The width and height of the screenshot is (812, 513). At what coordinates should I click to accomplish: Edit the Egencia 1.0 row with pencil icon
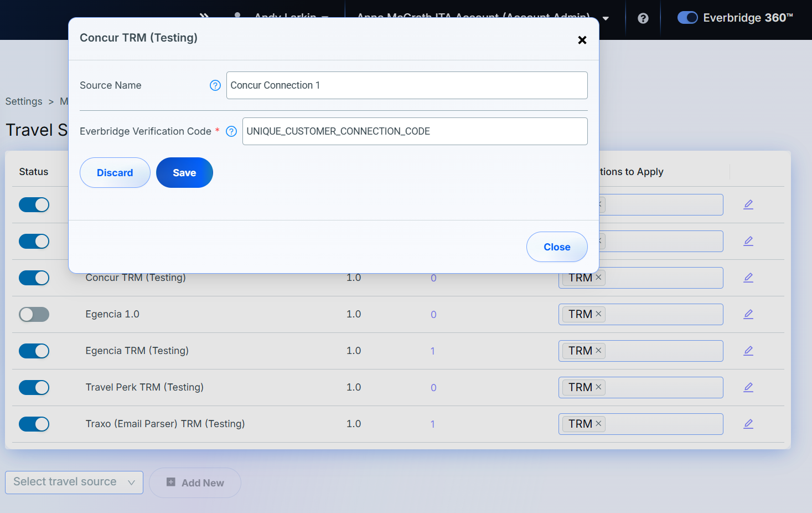click(x=748, y=314)
